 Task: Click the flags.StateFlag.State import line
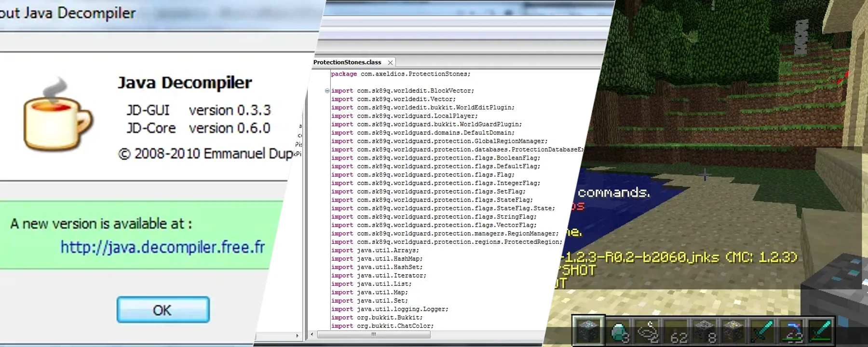[443, 208]
